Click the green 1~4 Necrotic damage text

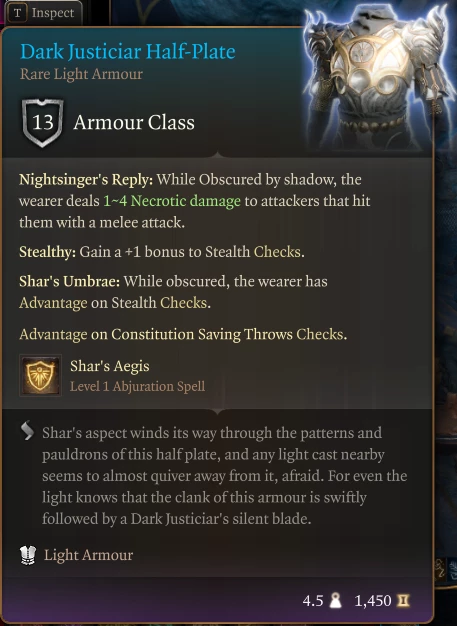click(x=172, y=201)
